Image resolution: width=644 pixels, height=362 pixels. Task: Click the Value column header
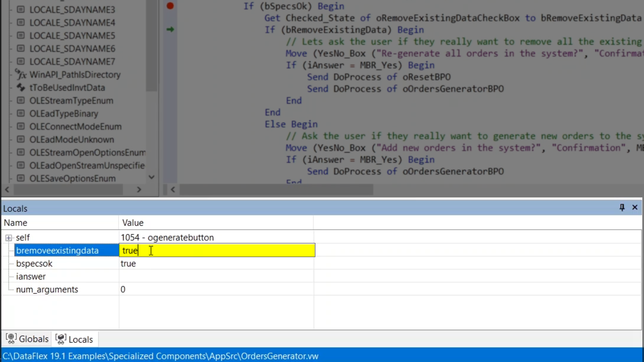(133, 223)
